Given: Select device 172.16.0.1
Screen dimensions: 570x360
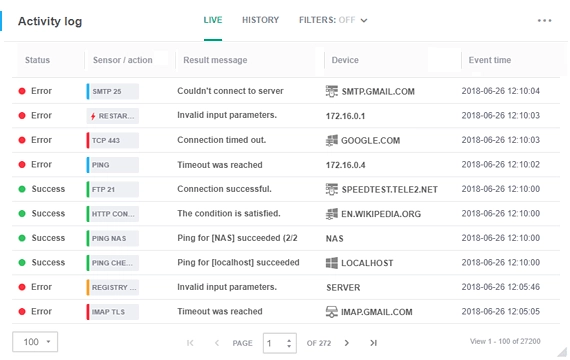Looking at the screenshot, I should [345, 116].
